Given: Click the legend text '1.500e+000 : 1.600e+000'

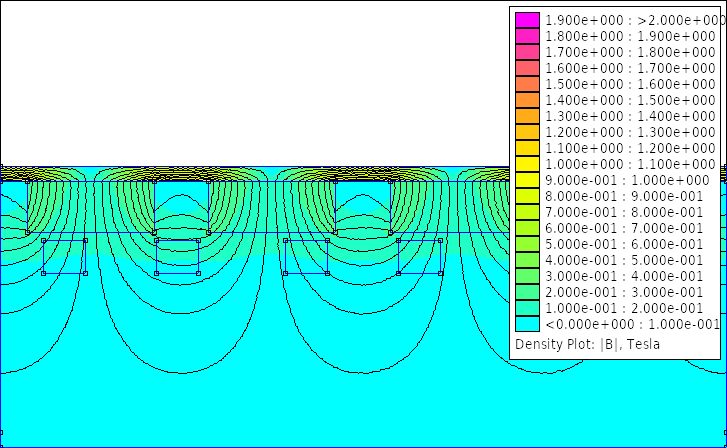Looking at the screenshot, I should coord(631,84).
